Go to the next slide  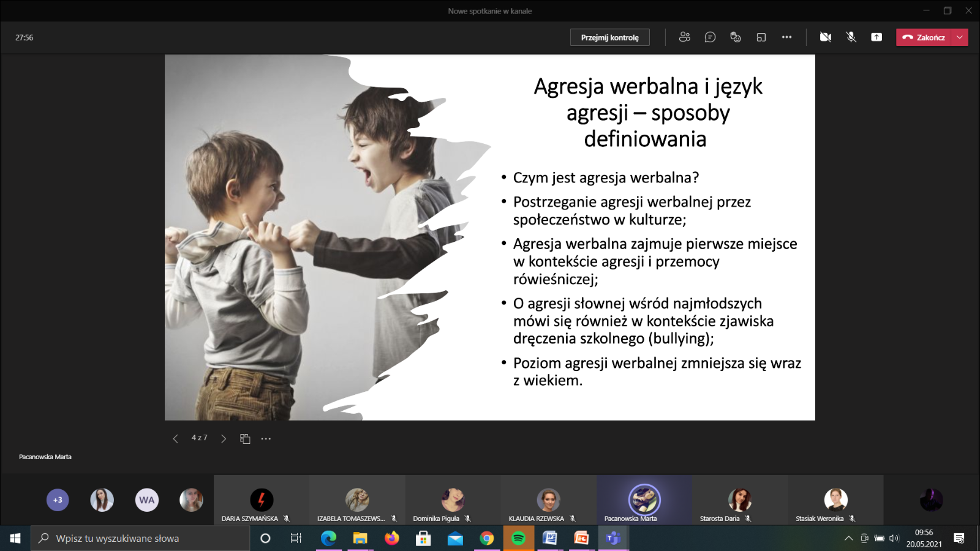pos(224,438)
